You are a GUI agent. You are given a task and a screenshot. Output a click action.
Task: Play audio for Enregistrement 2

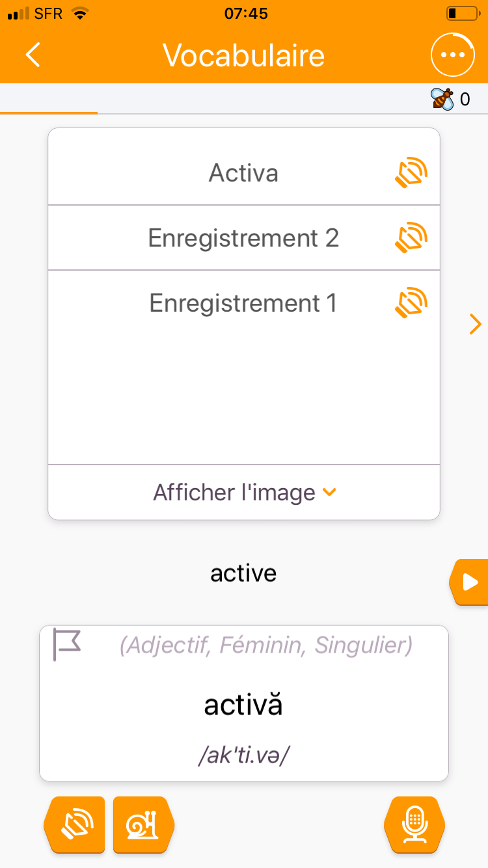coord(411,238)
